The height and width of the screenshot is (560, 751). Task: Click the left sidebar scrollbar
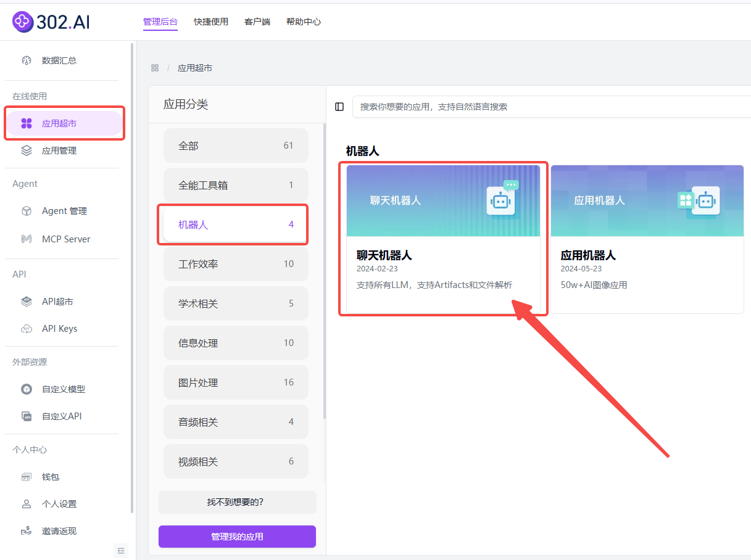pyautogui.click(x=132, y=278)
